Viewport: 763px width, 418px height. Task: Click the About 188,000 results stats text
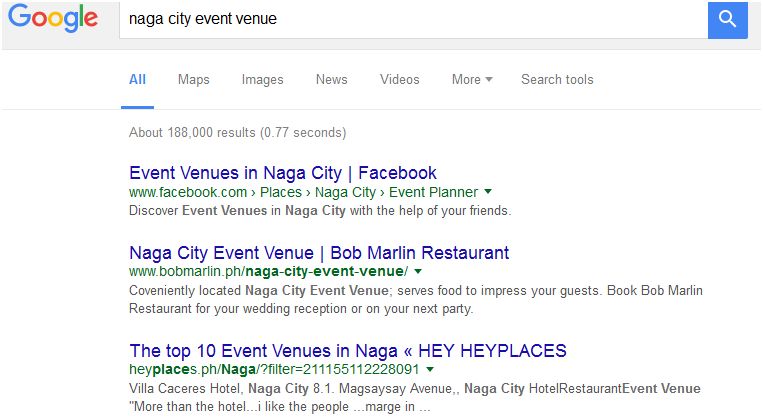point(237,132)
